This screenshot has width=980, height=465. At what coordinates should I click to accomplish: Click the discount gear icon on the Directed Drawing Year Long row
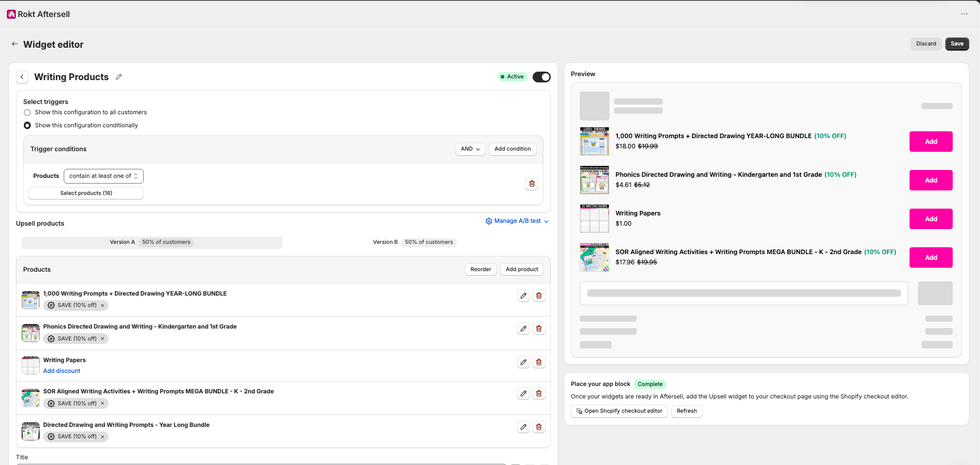(51, 437)
